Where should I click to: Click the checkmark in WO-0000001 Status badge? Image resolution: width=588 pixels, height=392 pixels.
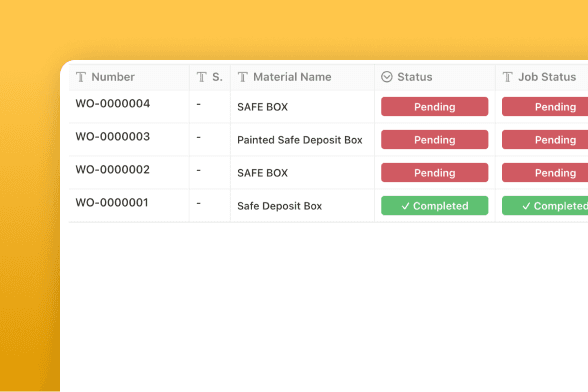tap(405, 206)
